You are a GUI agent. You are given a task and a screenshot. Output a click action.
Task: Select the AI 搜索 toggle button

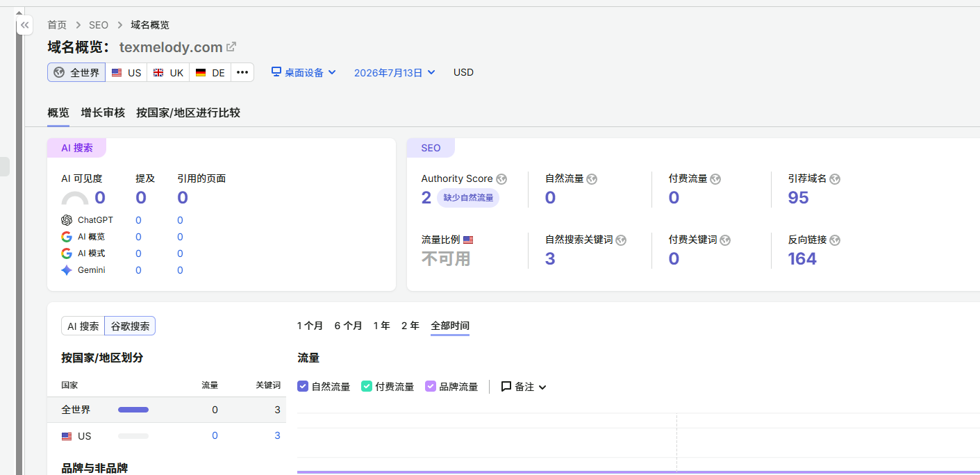[x=83, y=326]
